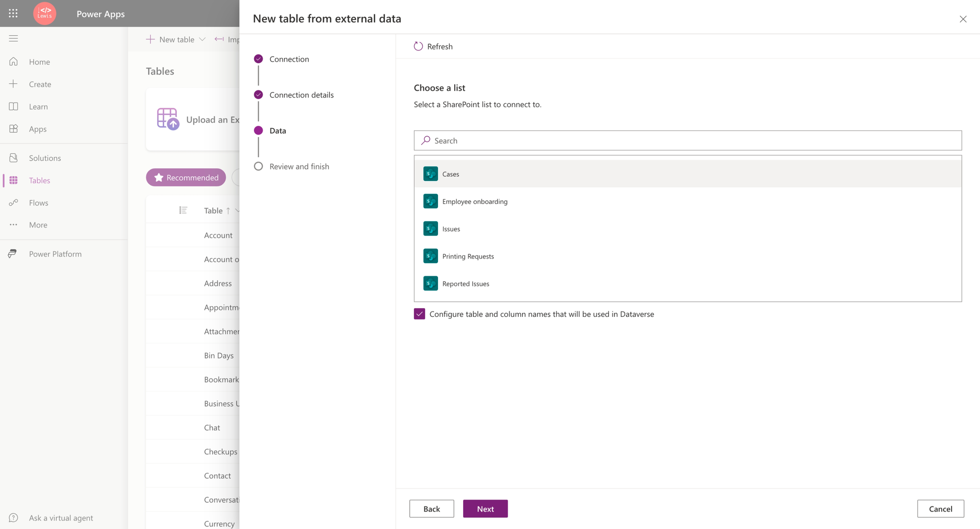Click the Search field for lists
The height and width of the screenshot is (529, 980).
687,141
